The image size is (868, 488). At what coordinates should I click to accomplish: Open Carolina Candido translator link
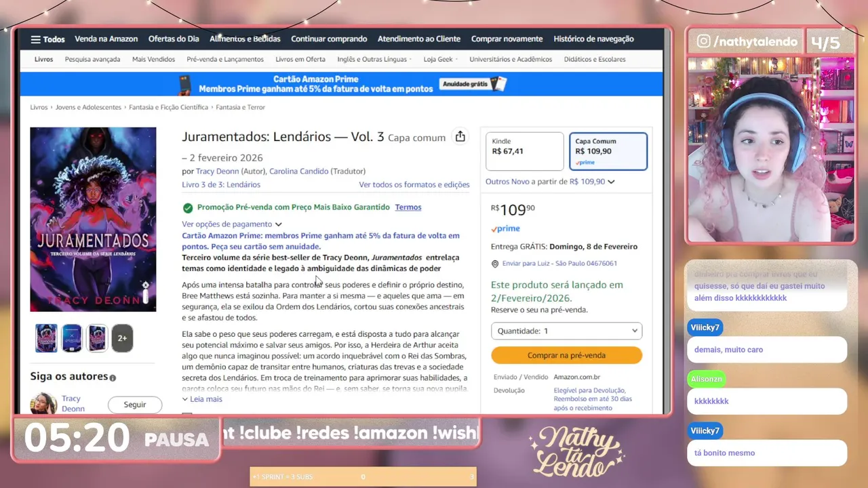click(x=298, y=171)
